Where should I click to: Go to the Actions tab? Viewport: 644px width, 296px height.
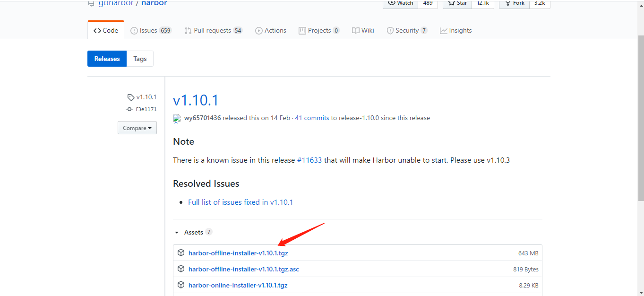pos(270,30)
